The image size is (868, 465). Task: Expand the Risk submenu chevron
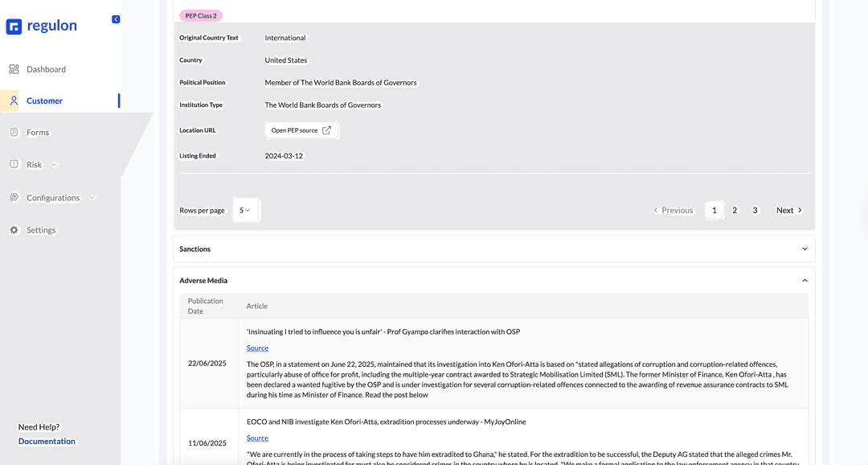point(55,165)
